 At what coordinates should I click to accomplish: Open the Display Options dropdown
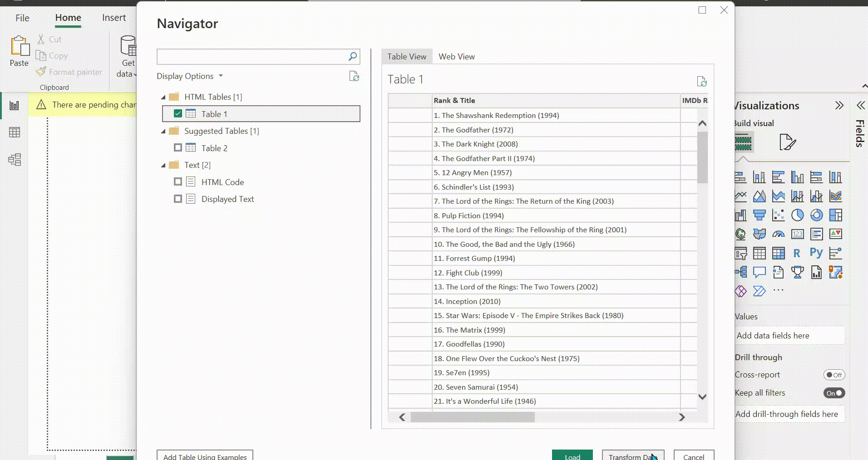190,76
